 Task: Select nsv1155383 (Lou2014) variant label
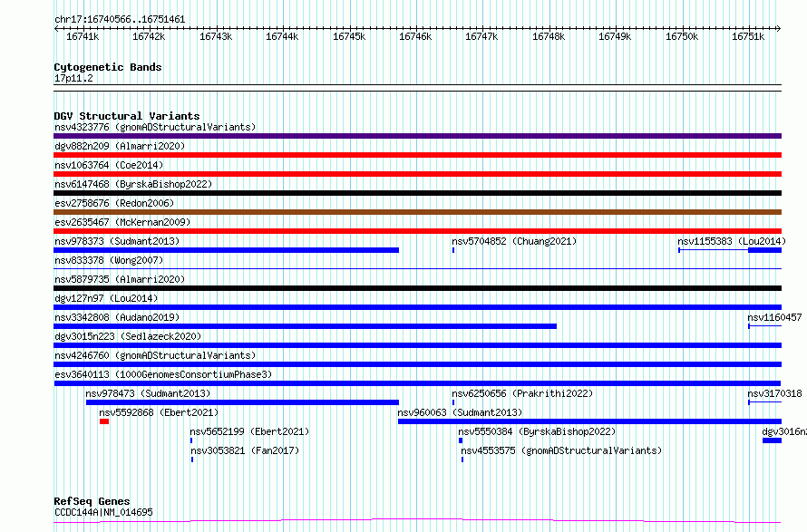pos(732,241)
